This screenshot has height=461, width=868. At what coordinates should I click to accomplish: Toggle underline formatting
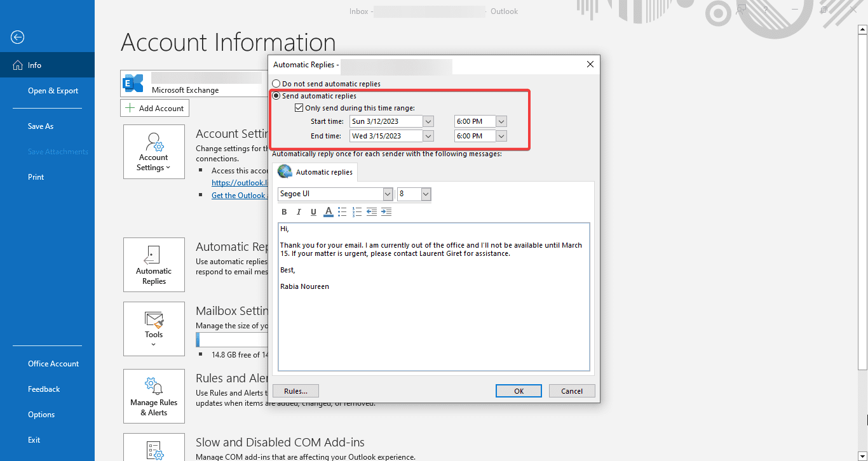(313, 211)
